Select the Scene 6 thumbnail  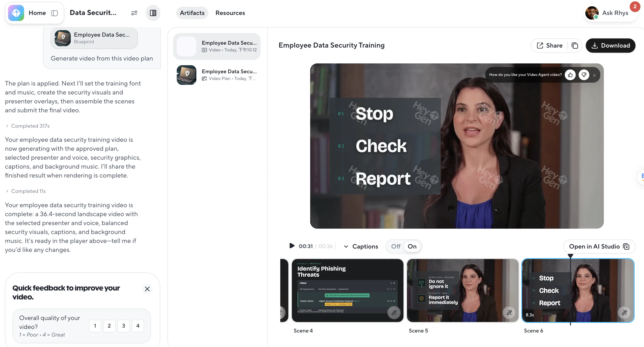[578, 291]
